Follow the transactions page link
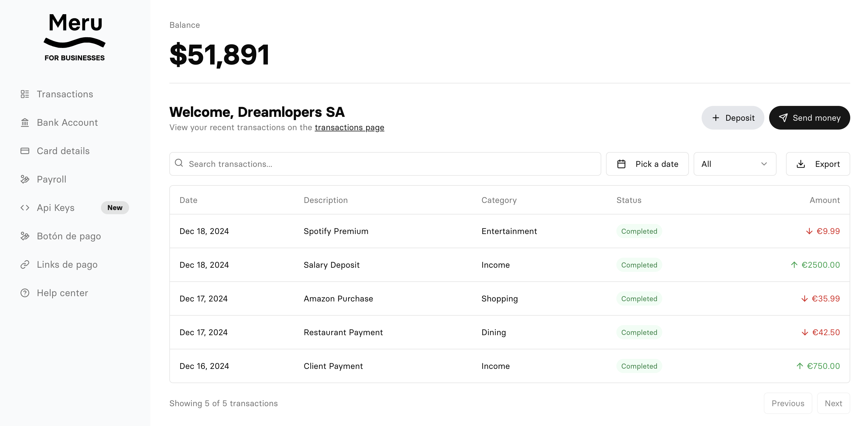Image resolution: width=868 pixels, height=426 pixels. click(349, 128)
